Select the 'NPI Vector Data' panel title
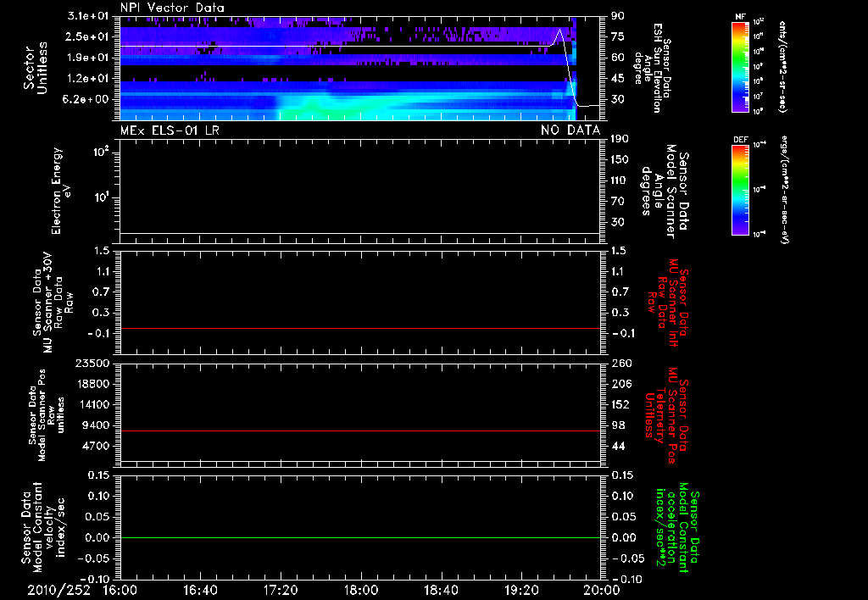 coord(172,8)
